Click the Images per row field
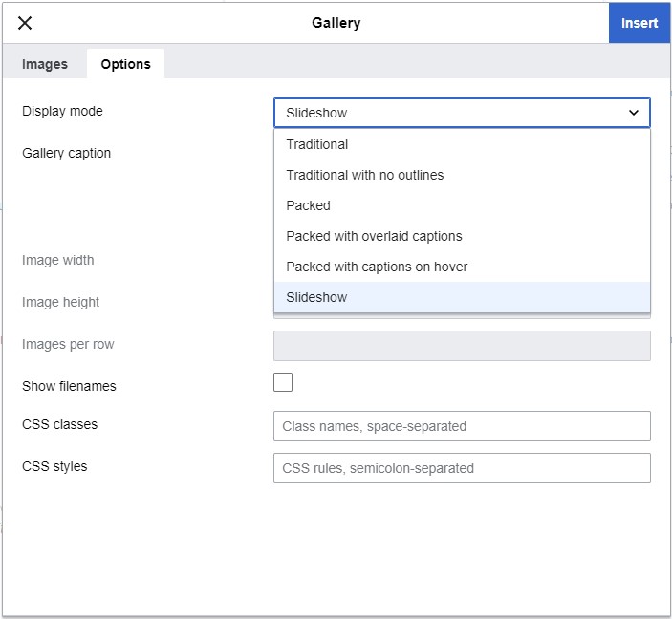The height and width of the screenshot is (619, 672). (x=462, y=346)
